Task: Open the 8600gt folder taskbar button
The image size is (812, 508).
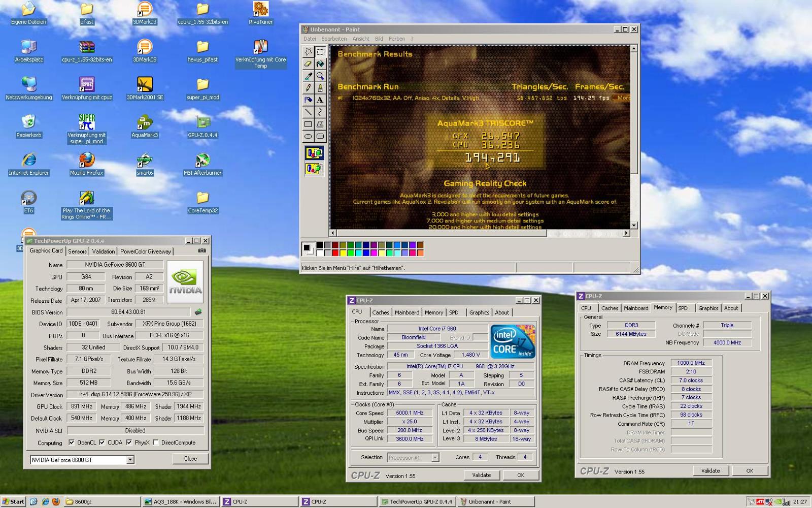Action: tap(102, 501)
